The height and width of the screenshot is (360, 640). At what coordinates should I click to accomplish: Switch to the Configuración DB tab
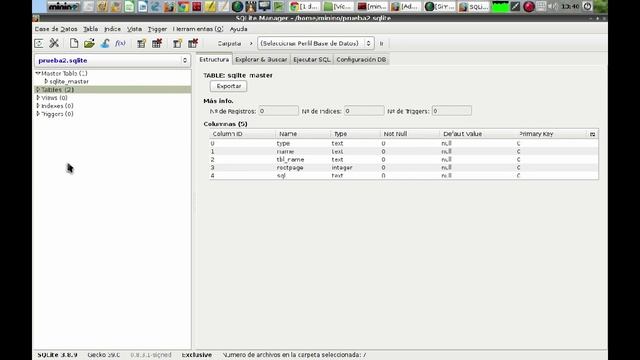pyautogui.click(x=361, y=60)
